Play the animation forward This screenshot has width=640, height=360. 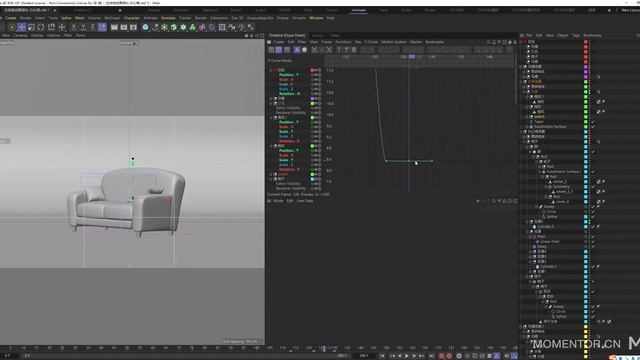tap(407, 356)
